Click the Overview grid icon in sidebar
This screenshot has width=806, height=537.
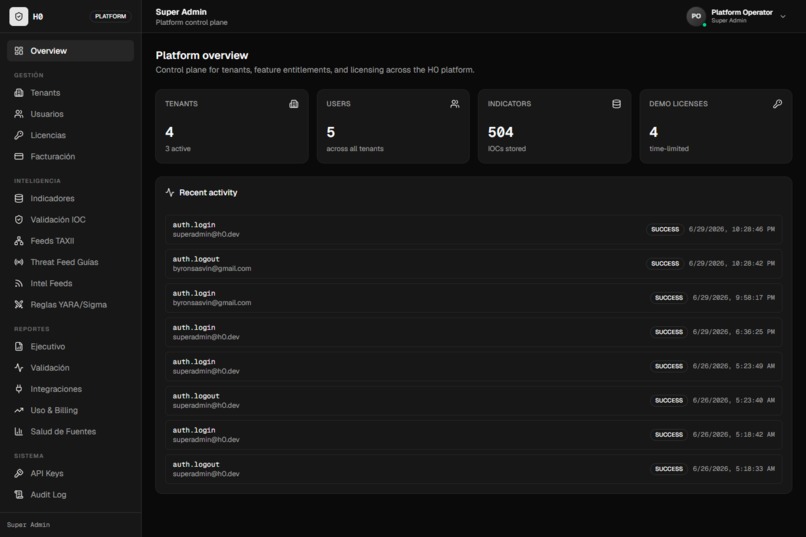19,51
